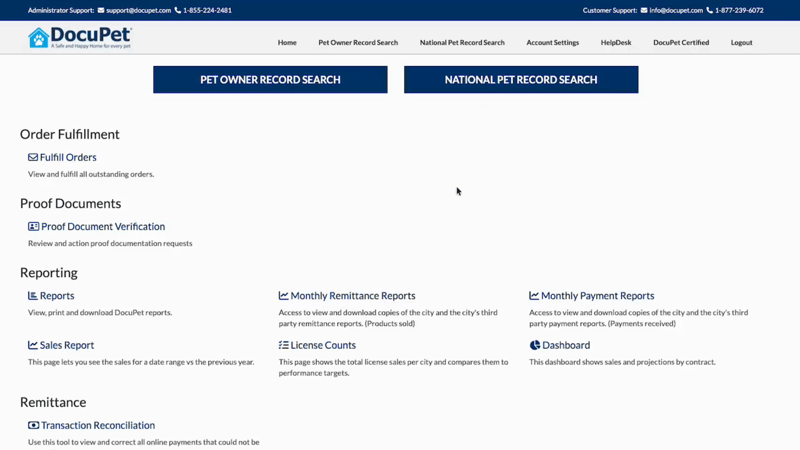Click the phone icon beside 1-877-239-6072
Viewport: 800px width, 450px height.
point(709,10)
